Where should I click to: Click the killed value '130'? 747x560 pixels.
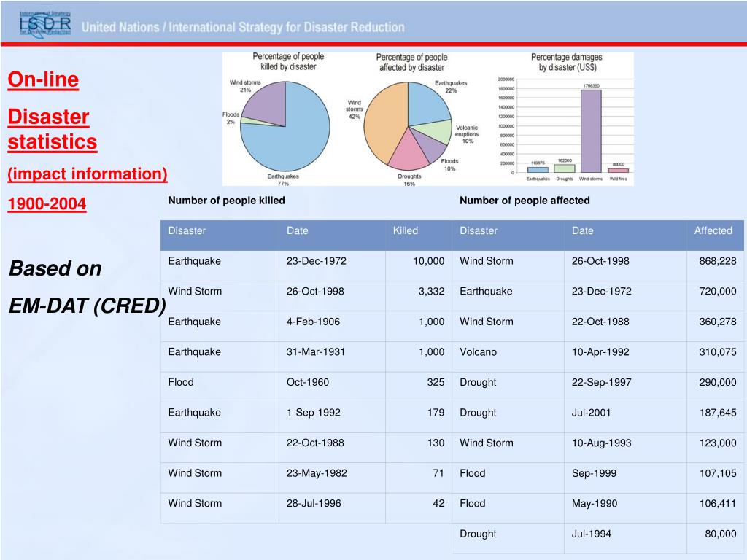(436, 443)
